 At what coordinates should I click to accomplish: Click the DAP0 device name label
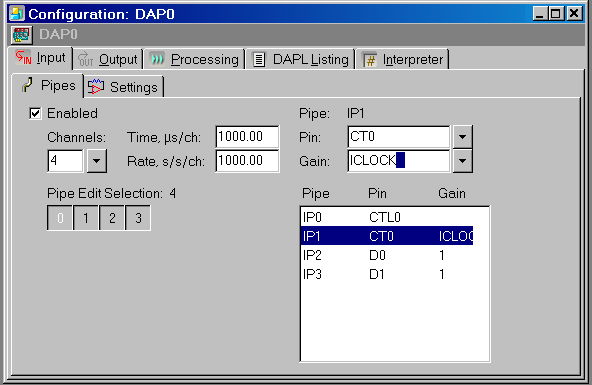tap(58, 34)
